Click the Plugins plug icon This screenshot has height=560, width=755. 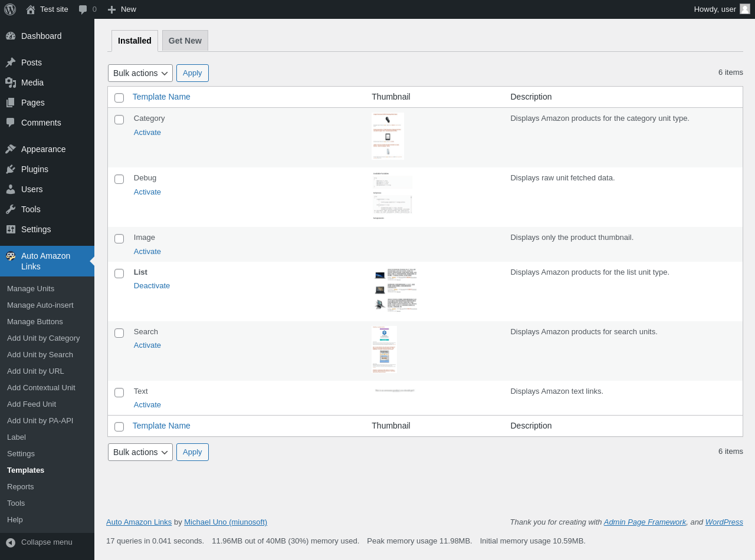pos(11,169)
